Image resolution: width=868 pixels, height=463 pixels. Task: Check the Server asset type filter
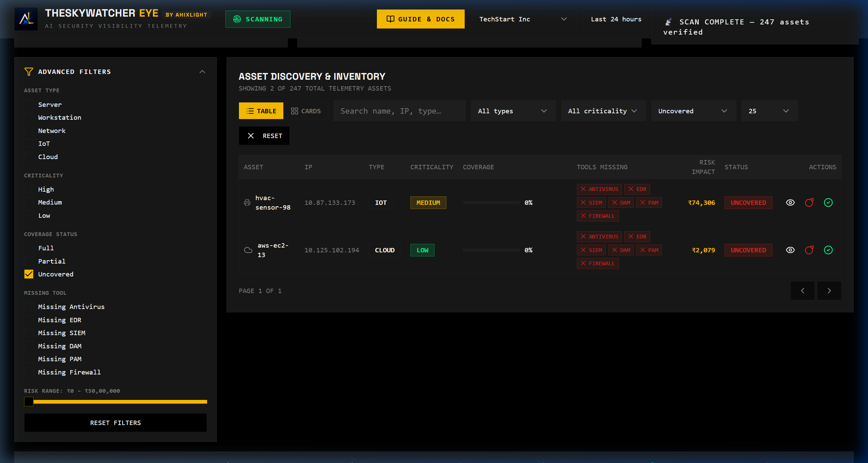[29, 104]
